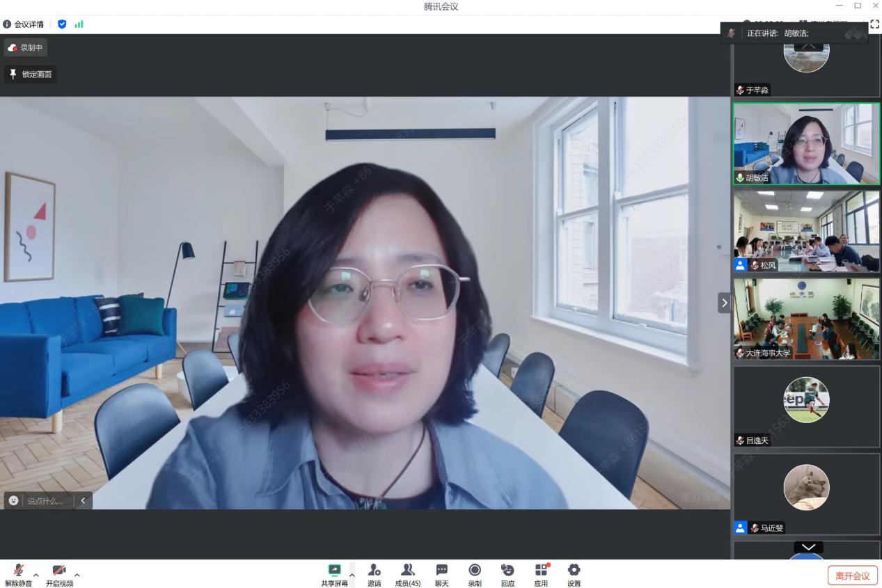Open the 设置 gear icon
This screenshot has width=882, height=588.
point(574,575)
